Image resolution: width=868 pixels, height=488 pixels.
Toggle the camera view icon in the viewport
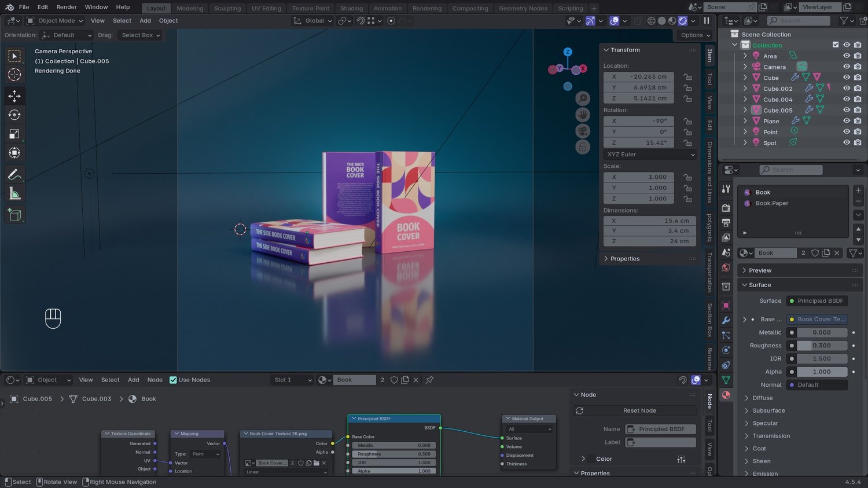(x=583, y=131)
